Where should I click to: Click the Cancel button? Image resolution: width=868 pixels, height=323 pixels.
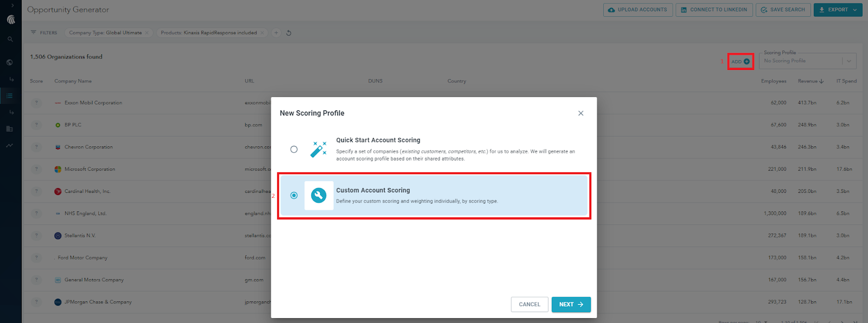pyautogui.click(x=529, y=305)
